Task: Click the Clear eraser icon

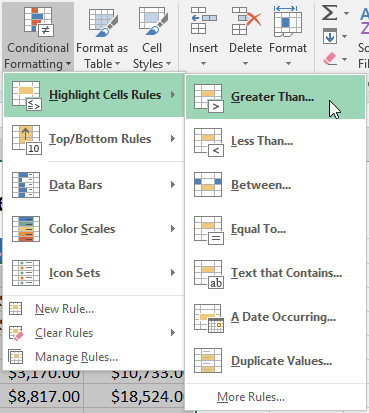Action: pos(330,59)
